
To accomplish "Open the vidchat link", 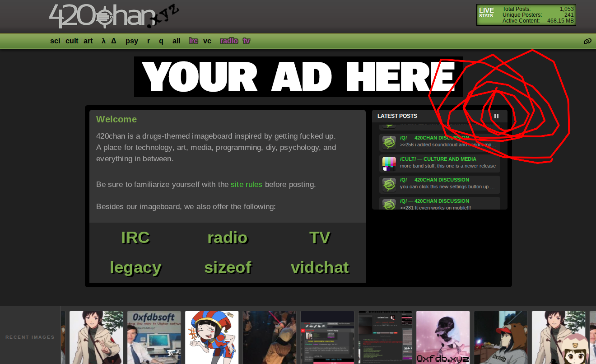I will point(320,267).
